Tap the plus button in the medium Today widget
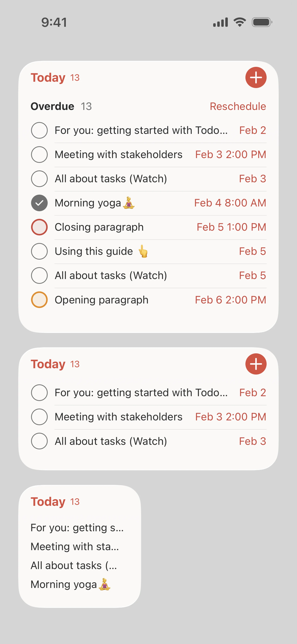The width and height of the screenshot is (297, 644). [x=256, y=364]
